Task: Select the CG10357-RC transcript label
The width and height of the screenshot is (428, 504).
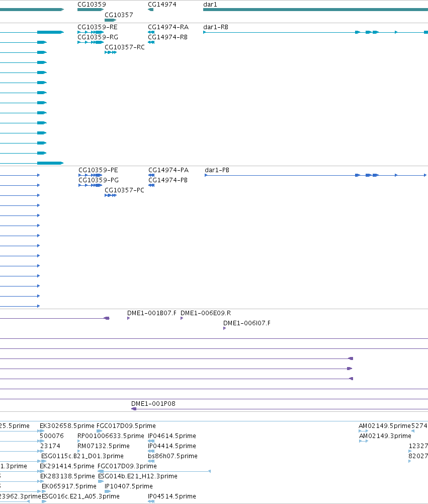Action: (x=125, y=47)
